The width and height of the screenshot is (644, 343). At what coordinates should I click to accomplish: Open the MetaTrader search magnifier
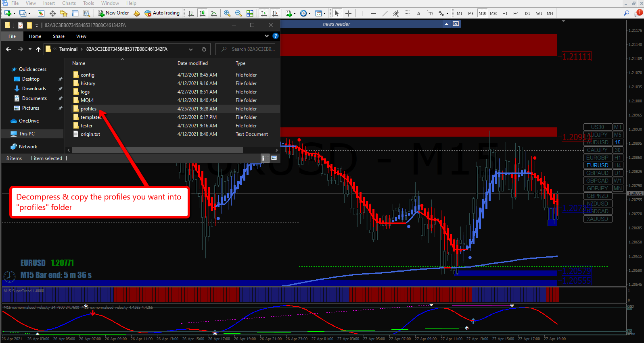[x=626, y=13]
